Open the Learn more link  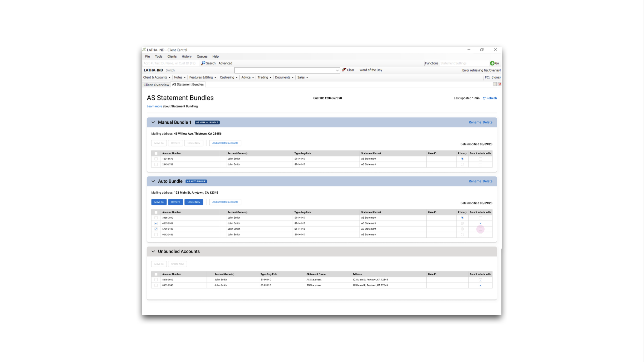tap(154, 106)
